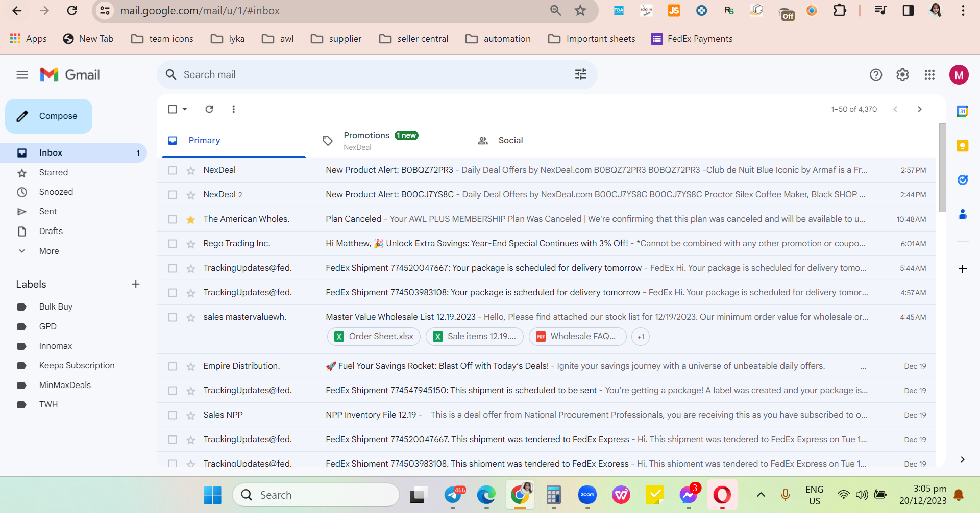Show more attachments +1 chip
The width and height of the screenshot is (980, 513).
click(x=641, y=337)
